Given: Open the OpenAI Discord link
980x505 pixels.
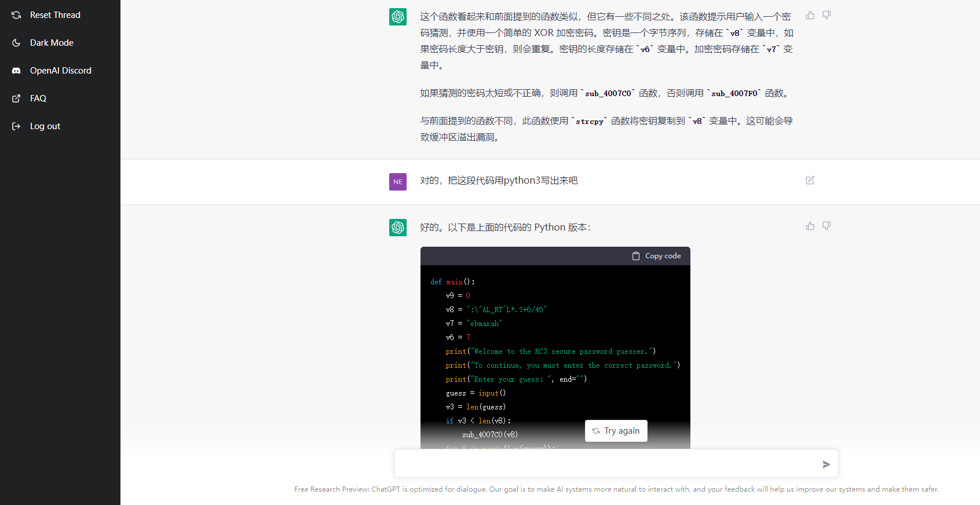Looking at the screenshot, I should [x=60, y=71].
